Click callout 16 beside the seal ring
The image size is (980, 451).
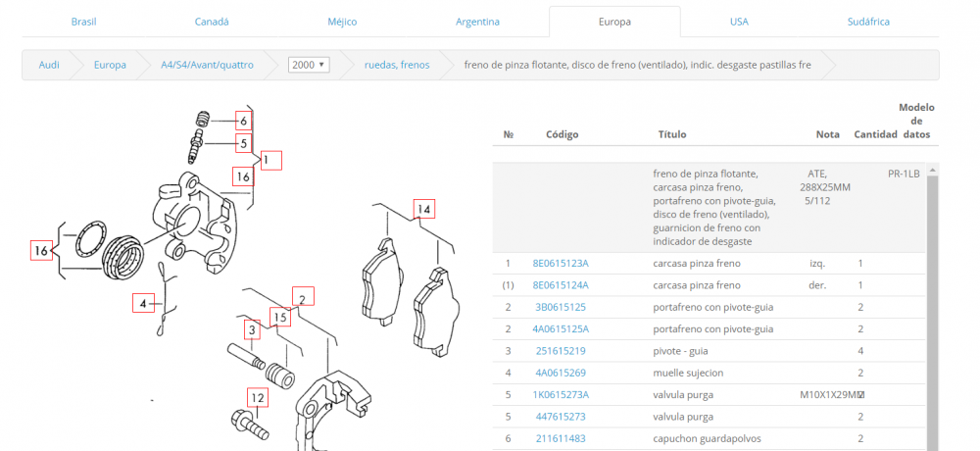pos(40,251)
